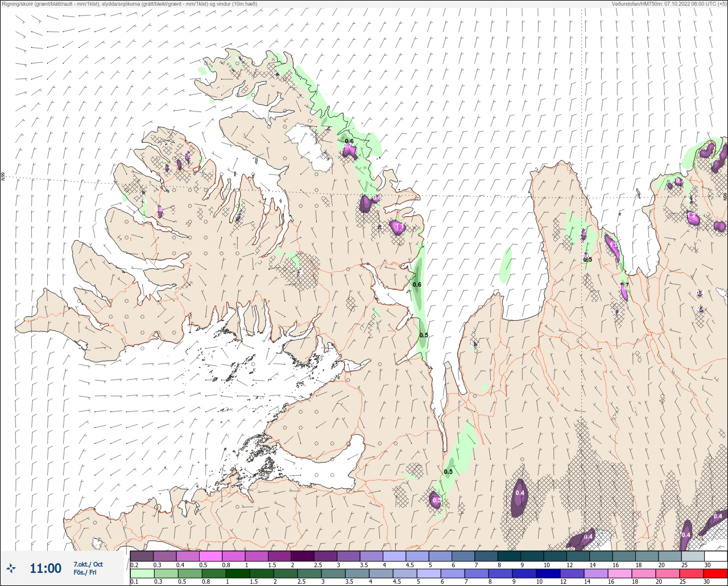The width and height of the screenshot is (728, 586).
Task: Click the 11:00 forecast time label
Action: pos(45,568)
